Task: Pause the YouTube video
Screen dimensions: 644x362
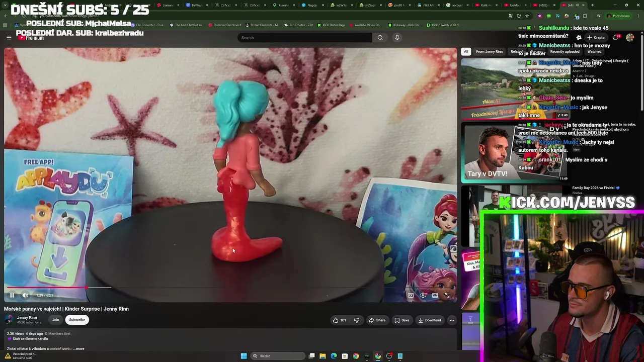Action: (12, 295)
